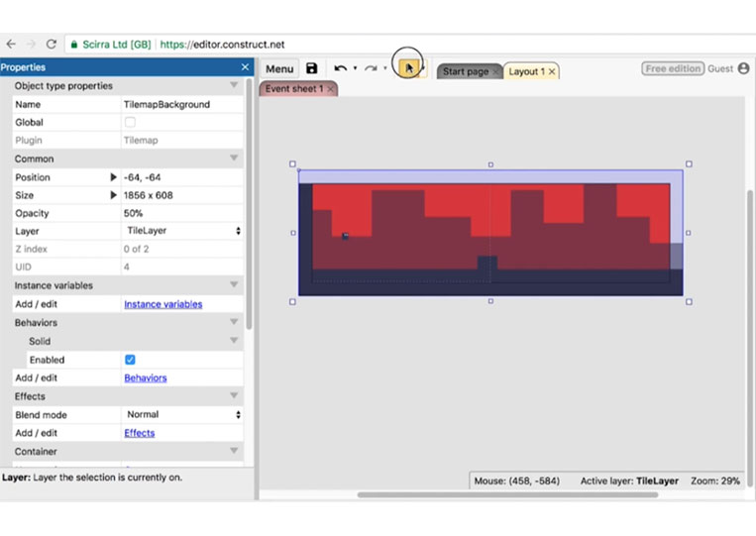
Task: Open the Behaviors link
Action: coord(145,377)
